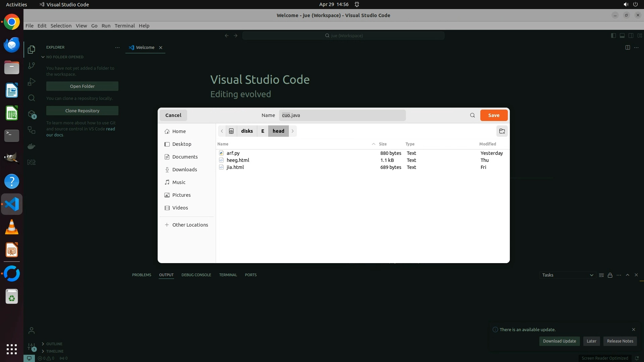Expand the OUTLINE section

pos(54,344)
